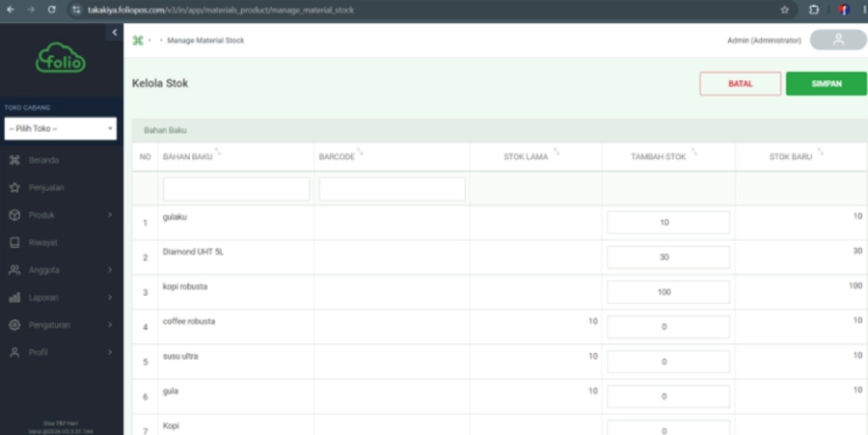Click the Laporan bar chart icon
Screen dimensions: 868x435
(x=14, y=298)
